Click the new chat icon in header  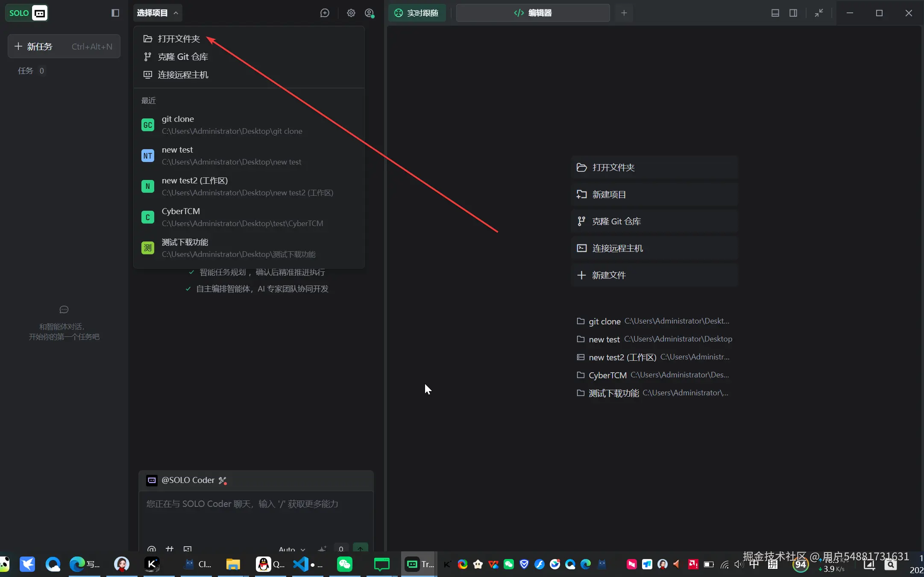[x=325, y=13]
